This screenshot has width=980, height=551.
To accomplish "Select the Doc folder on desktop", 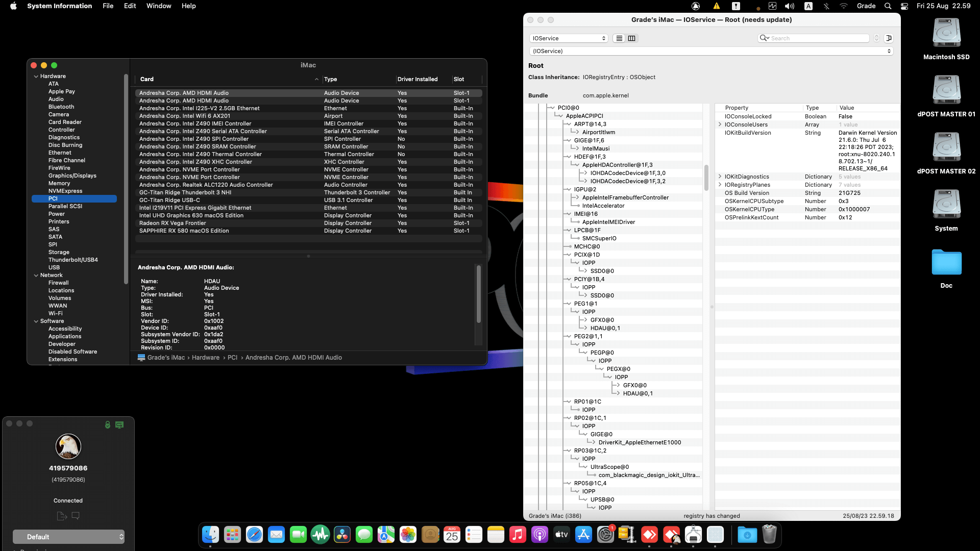I will coord(946,263).
